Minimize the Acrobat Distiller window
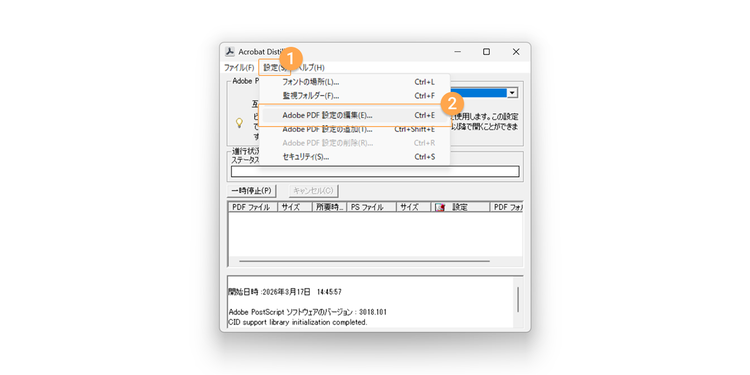750x375 pixels. (x=458, y=52)
